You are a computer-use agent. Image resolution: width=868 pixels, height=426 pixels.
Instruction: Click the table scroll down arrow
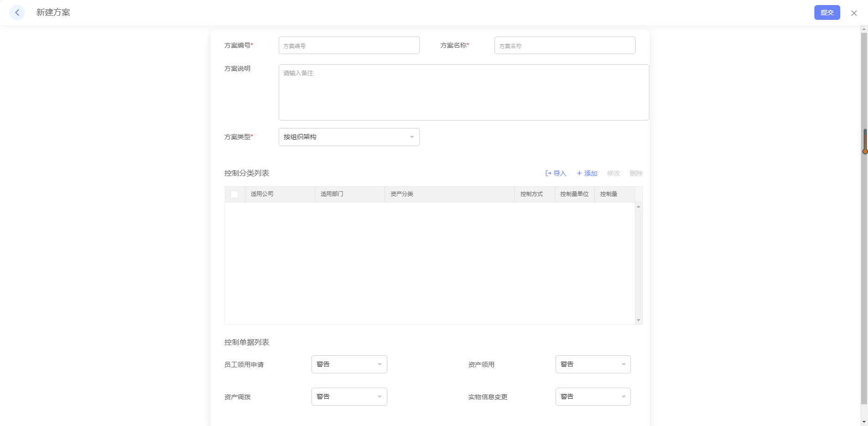click(638, 320)
